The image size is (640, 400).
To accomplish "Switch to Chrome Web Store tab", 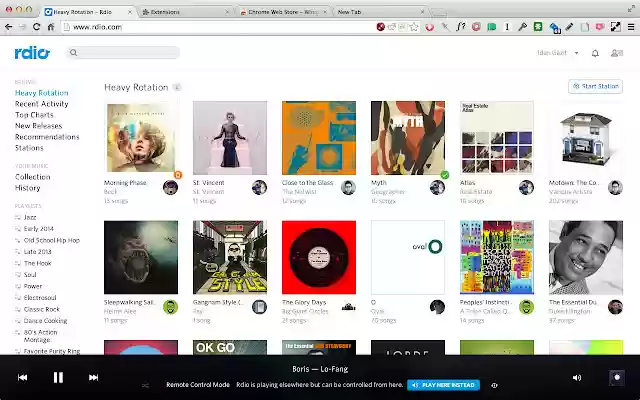I will 284,12.
